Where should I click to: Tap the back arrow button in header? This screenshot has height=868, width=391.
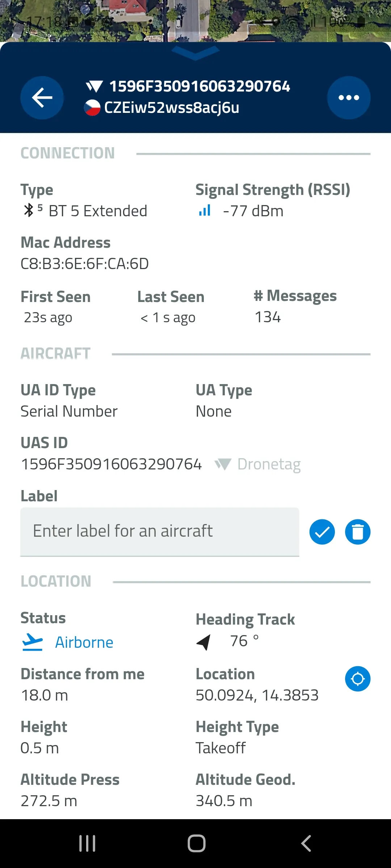[x=42, y=98]
